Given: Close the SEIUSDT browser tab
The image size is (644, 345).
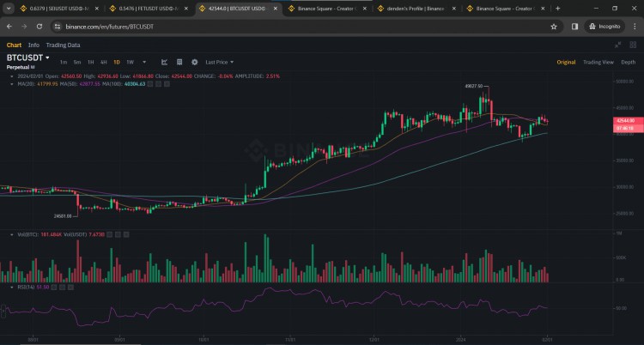Looking at the screenshot, I should pos(97,9).
